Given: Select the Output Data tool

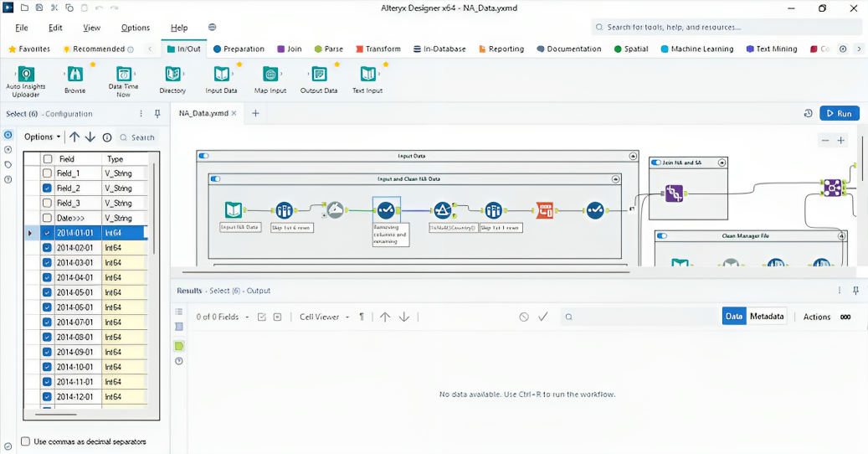Looking at the screenshot, I should point(319,80).
